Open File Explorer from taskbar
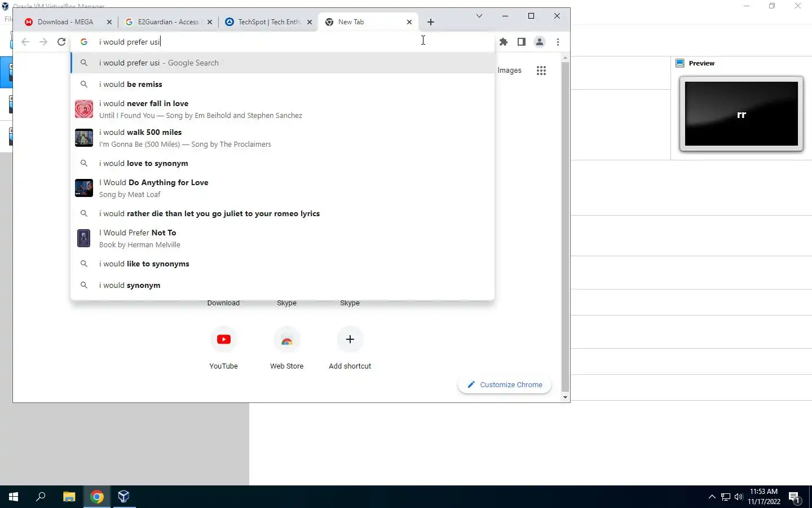Image resolution: width=812 pixels, height=508 pixels. point(69,497)
